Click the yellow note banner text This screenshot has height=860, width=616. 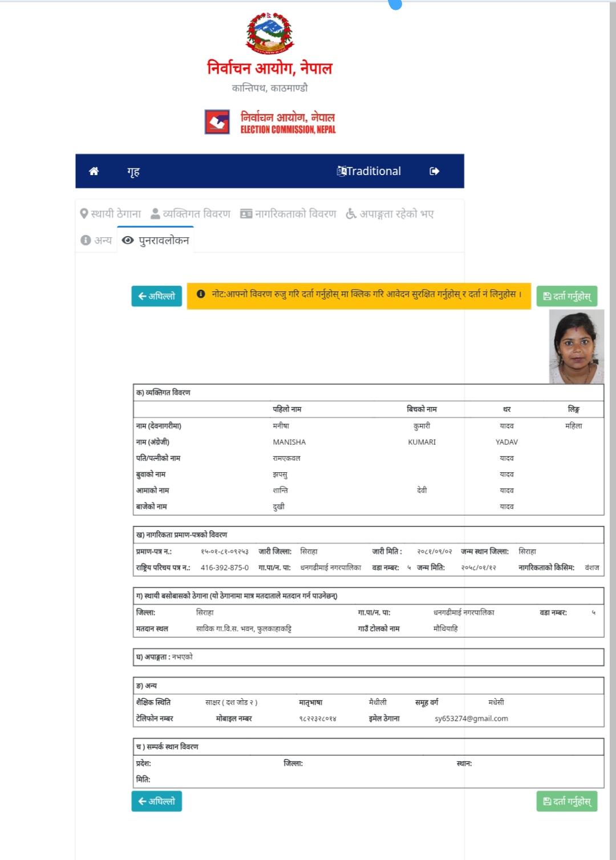click(x=367, y=294)
